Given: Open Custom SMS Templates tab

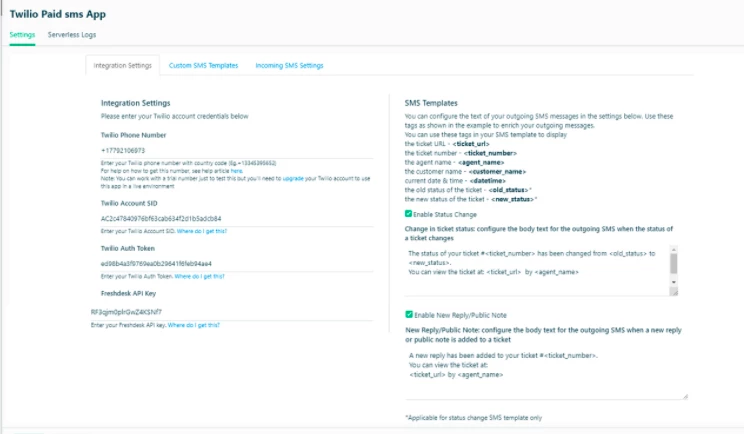Looking at the screenshot, I should (204, 65).
